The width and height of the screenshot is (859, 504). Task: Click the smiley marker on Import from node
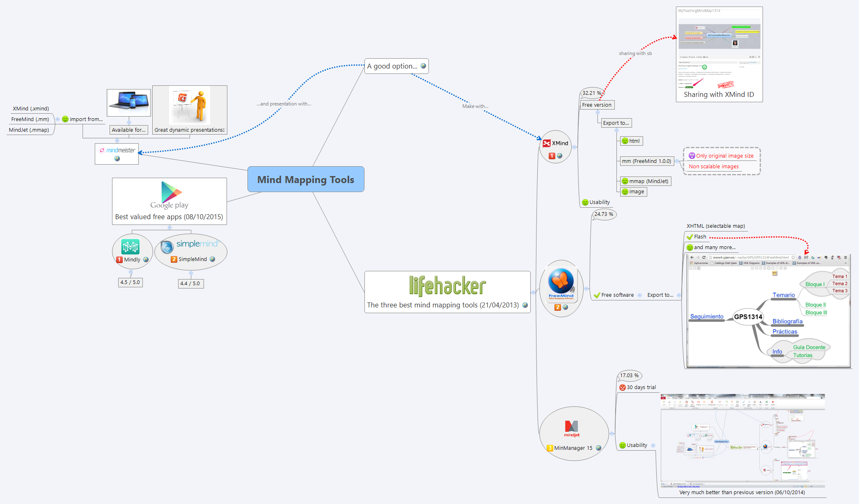[x=65, y=119]
